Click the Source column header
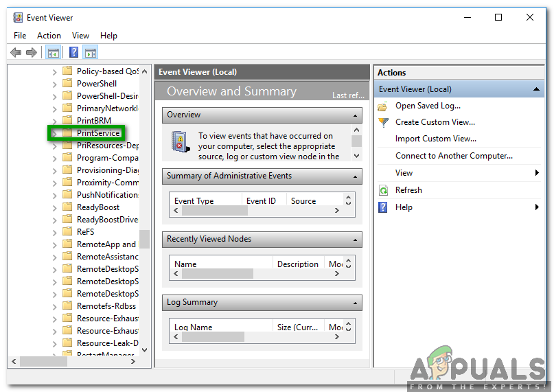The width and height of the screenshot is (554, 392). click(303, 200)
